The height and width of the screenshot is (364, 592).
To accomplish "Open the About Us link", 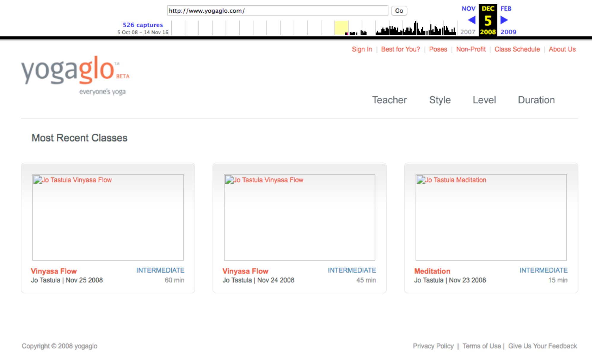I will click(x=562, y=49).
